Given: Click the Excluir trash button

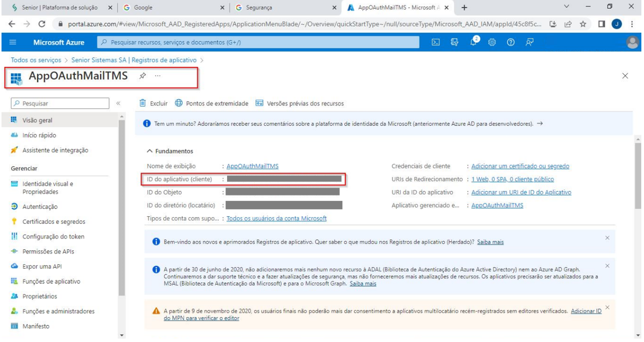Looking at the screenshot, I should [x=153, y=103].
